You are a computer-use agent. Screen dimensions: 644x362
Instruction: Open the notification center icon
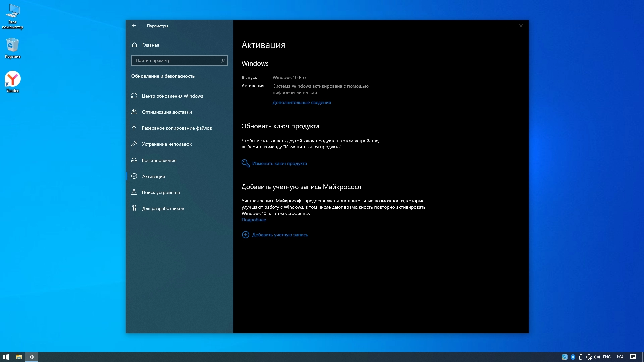tap(633, 357)
